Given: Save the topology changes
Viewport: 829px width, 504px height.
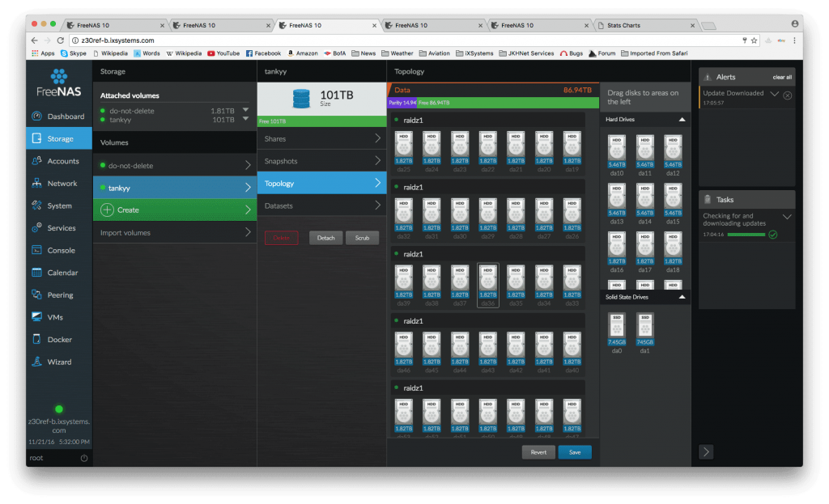Looking at the screenshot, I should [x=575, y=452].
